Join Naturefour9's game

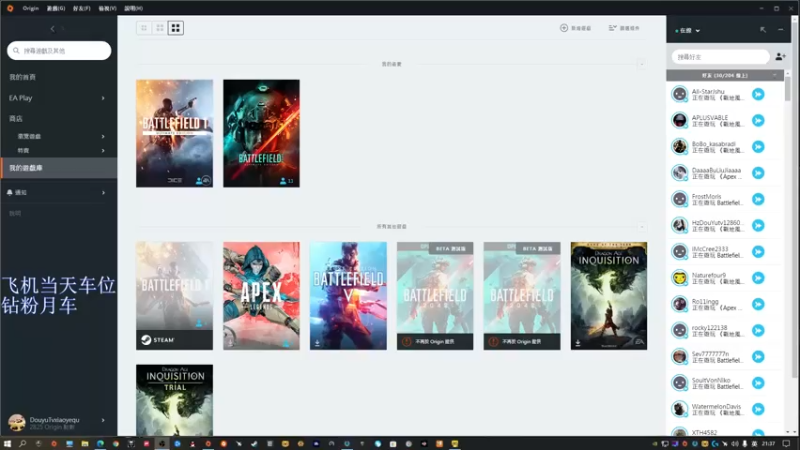[x=758, y=278]
